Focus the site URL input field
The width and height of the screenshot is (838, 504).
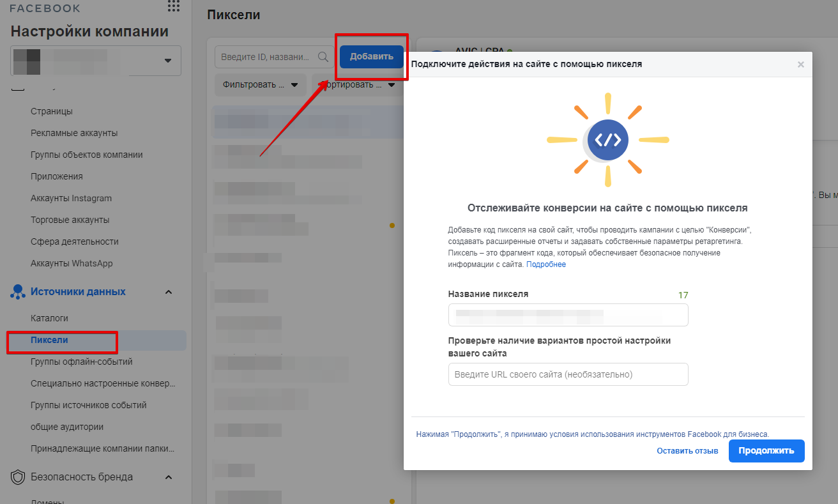coord(568,374)
